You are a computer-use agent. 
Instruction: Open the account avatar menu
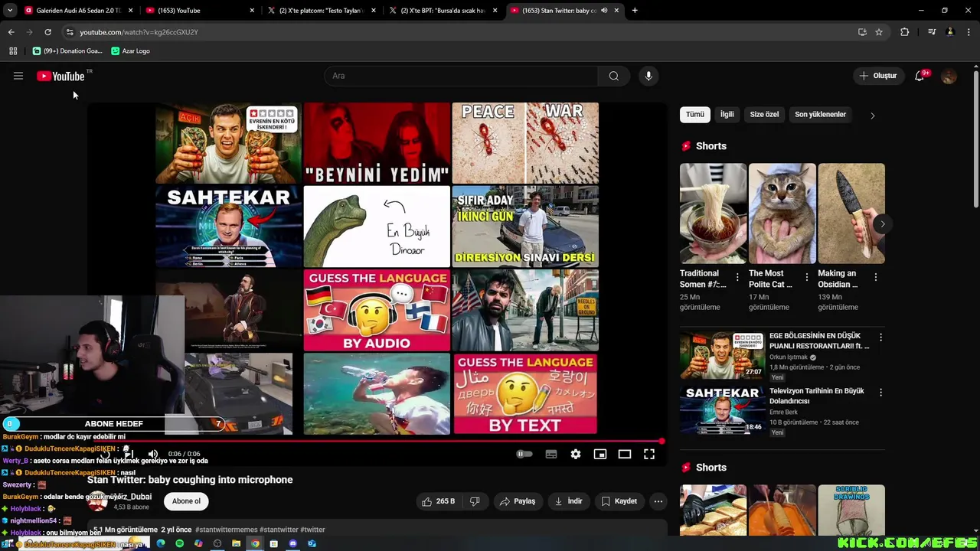(949, 76)
